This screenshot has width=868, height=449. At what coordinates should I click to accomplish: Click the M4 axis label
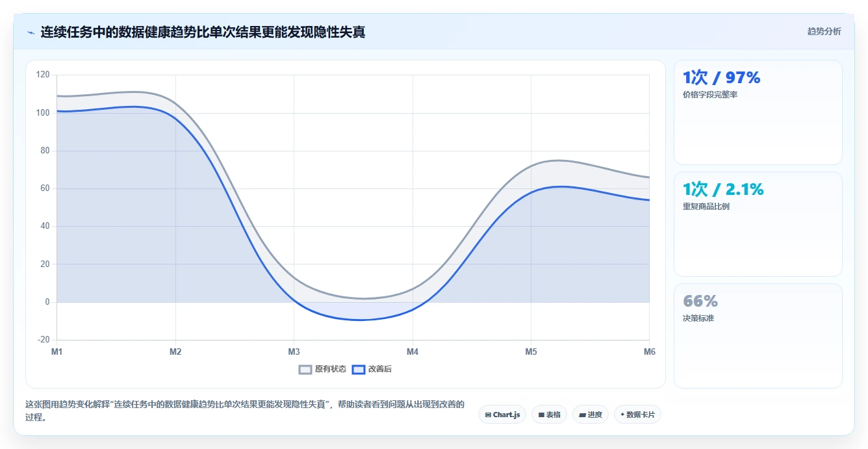[x=413, y=352]
